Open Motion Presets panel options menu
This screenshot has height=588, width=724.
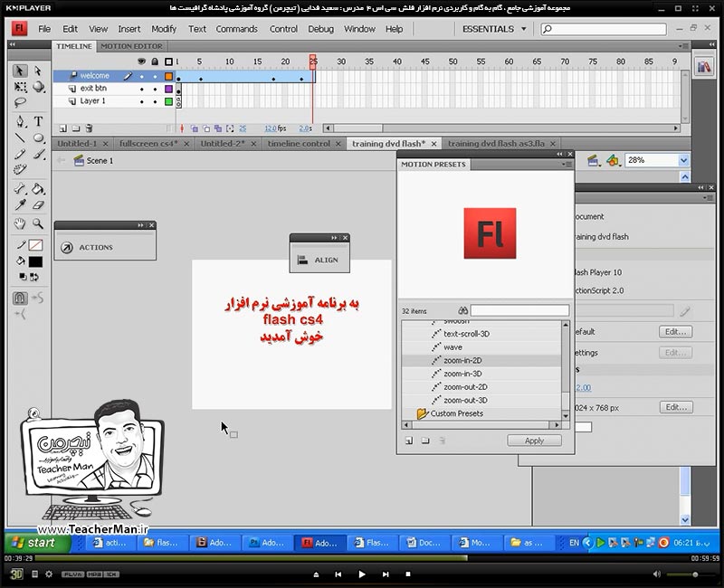pyautogui.click(x=567, y=165)
